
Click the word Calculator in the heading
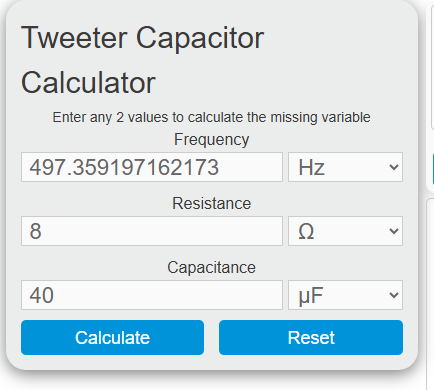click(88, 83)
